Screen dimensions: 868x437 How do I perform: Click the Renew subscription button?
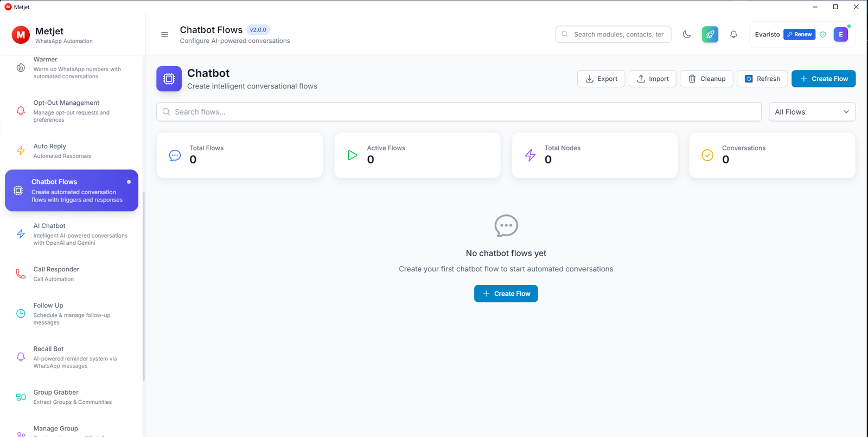tap(799, 34)
